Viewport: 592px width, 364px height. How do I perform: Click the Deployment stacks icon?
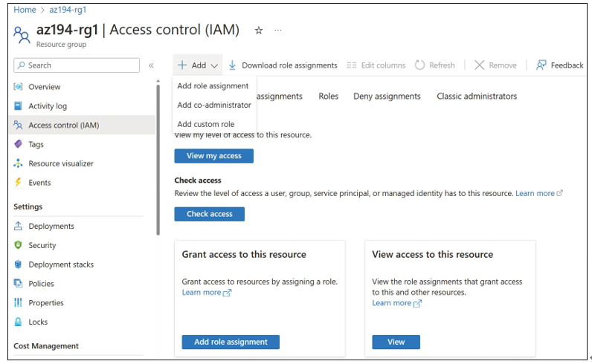(18, 264)
